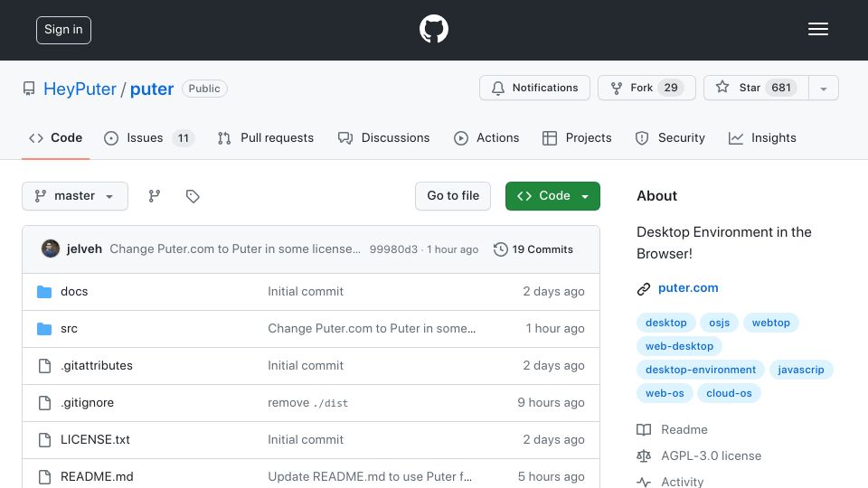Click the Notifications bell button
This screenshot has width=868, height=488.
(534, 88)
